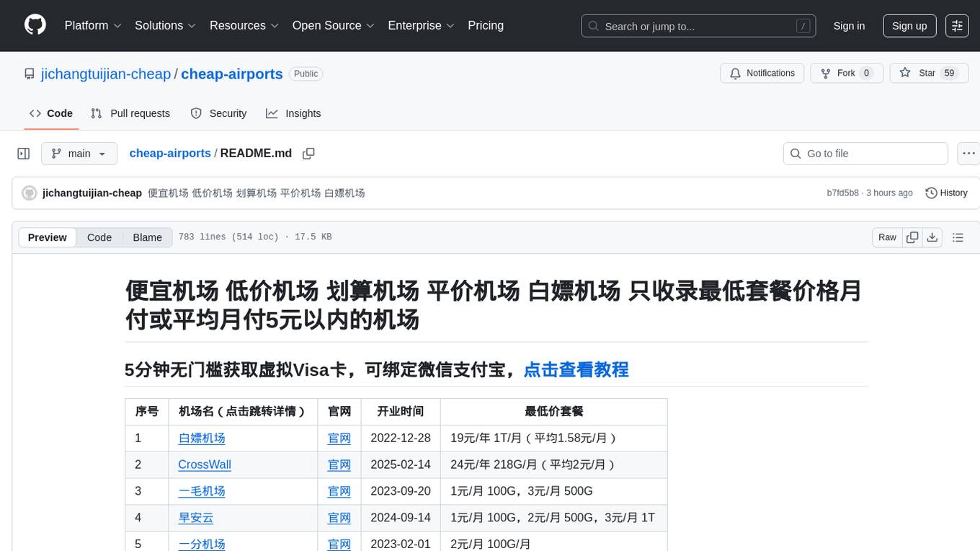The width and height of the screenshot is (980, 551).
Task: Switch to Blame view
Action: [148, 237]
